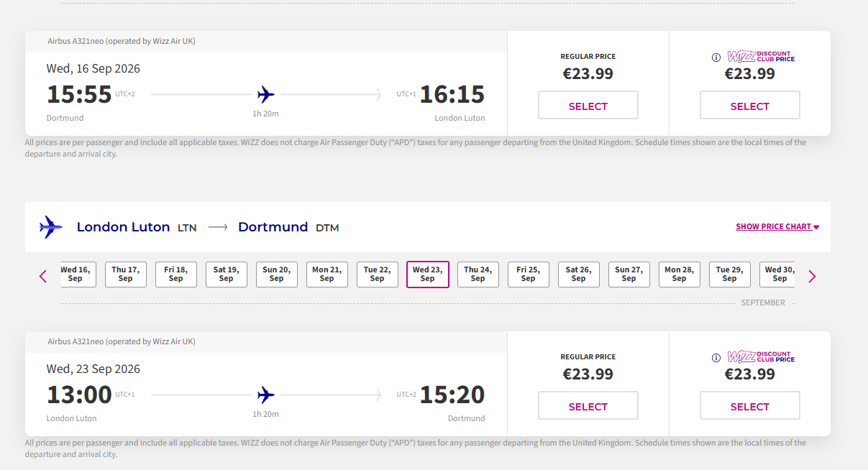Screen dimensions: 868x470
Task: Click airplane icon on 15:55 Dortmund flight
Action: (x=266, y=94)
